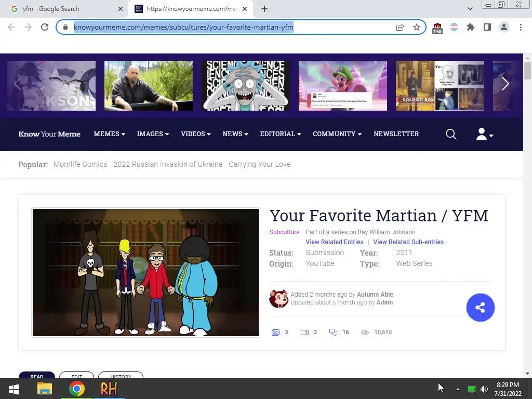532x399 pixels.
Task: Switch to the yfm - Google Search tab
Action: [64, 9]
